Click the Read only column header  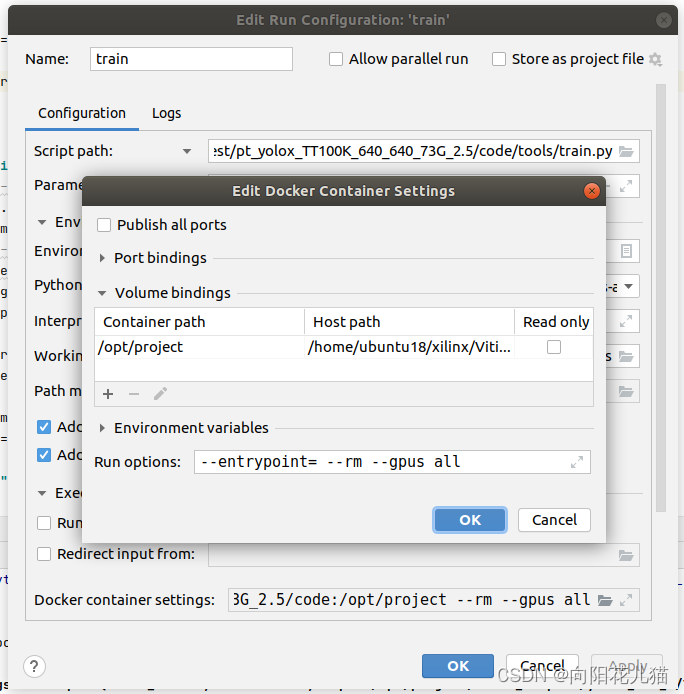554,322
